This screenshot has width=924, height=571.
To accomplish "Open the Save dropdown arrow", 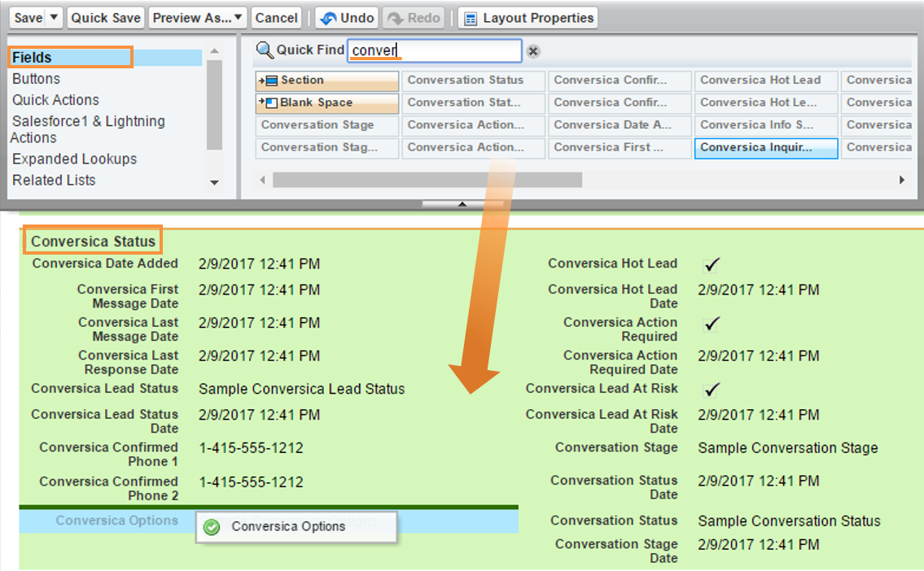I will point(54,18).
